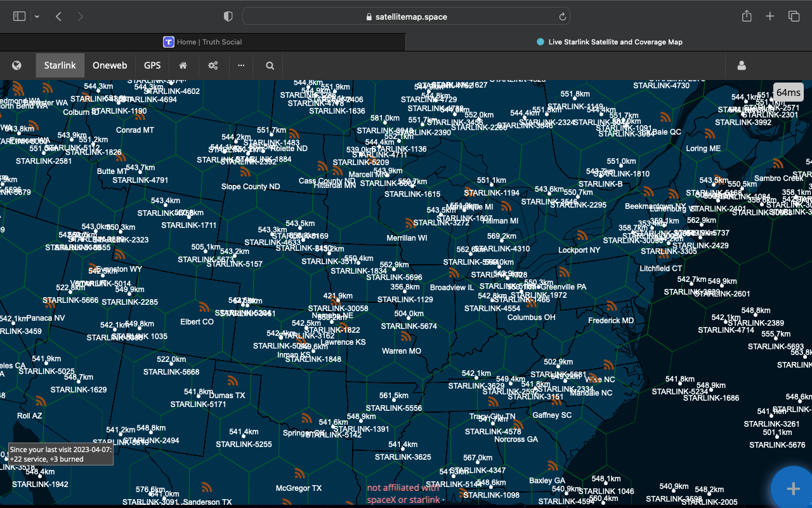The width and height of the screenshot is (812, 508).
Task: Select satellite label STARLINK-2389
Action: (x=756, y=323)
